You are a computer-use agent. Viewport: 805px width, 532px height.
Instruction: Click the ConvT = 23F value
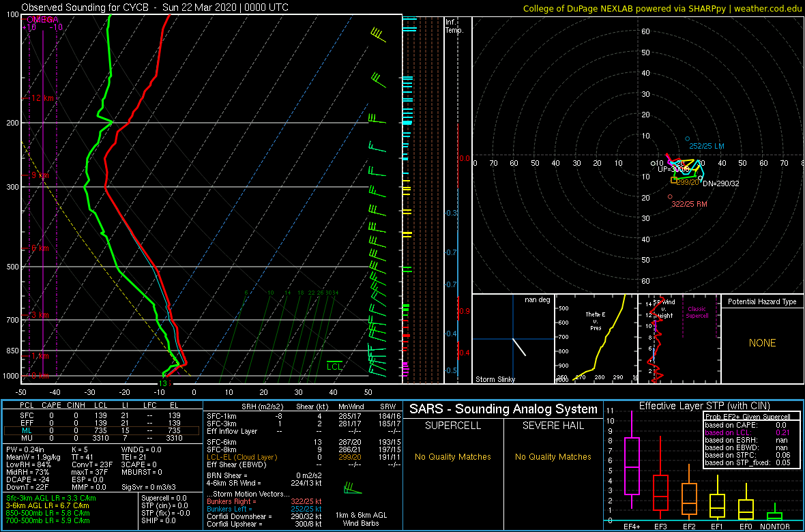pyautogui.click(x=92, y=464)
